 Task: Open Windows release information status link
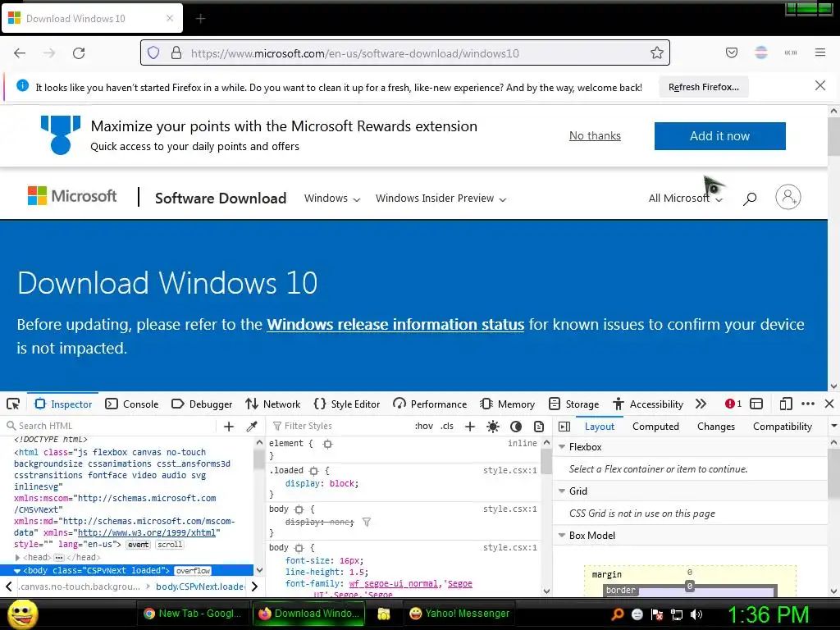pos(395,325)
